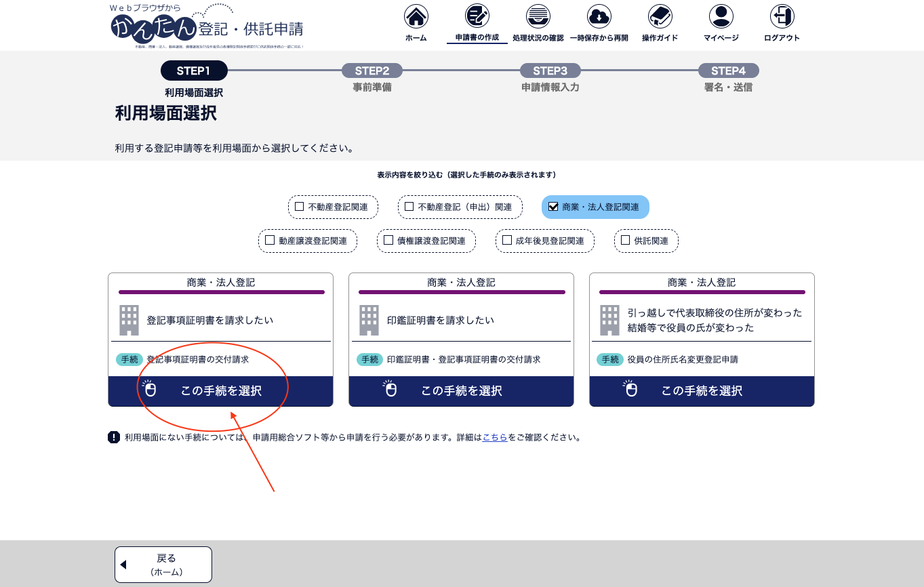Select procedure for 印鑑証明書 request card
This screenshot has height=587, width=924.
(x=461, y=391)
